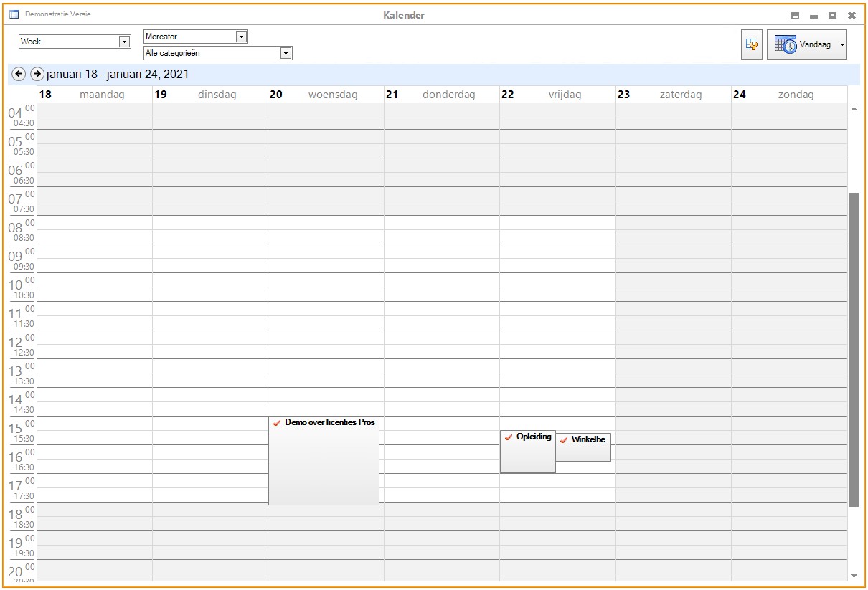Viewport: 868px width, 590px height.
Task: Open the Week view dropdown
Action: coord(124,42)
